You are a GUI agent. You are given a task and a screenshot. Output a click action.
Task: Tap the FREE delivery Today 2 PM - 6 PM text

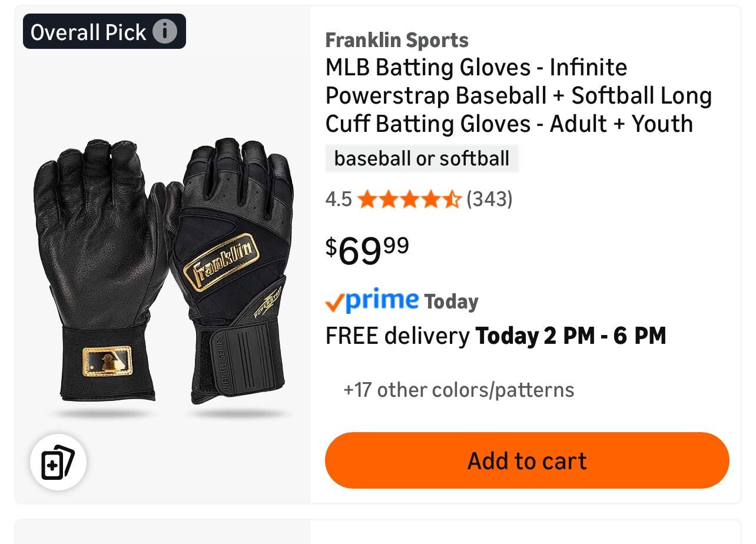click(x=496, y=336)
